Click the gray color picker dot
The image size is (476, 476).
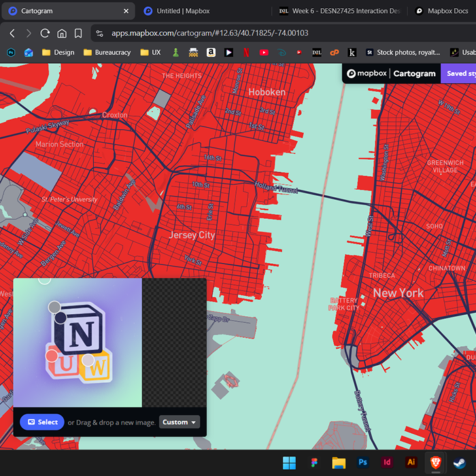(x=54, y=307)
